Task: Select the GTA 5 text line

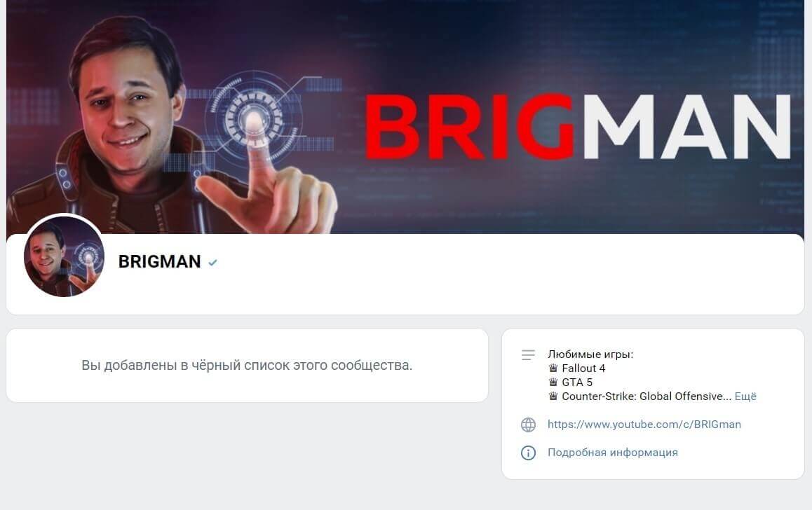Action: point(577,382)
